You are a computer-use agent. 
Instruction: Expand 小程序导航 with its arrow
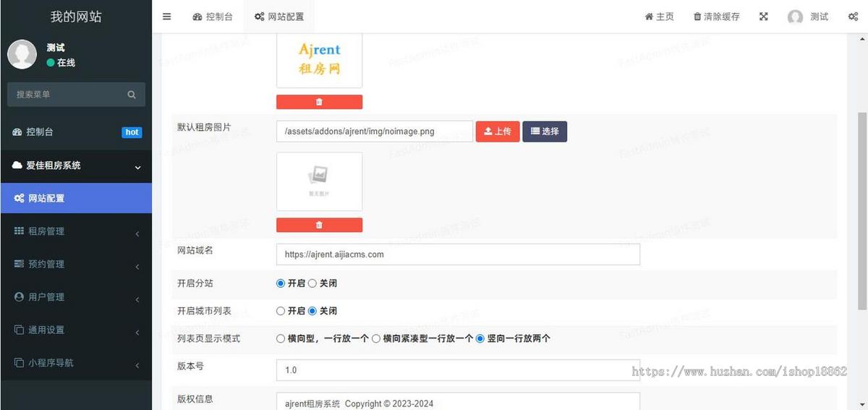coord(137,365)
